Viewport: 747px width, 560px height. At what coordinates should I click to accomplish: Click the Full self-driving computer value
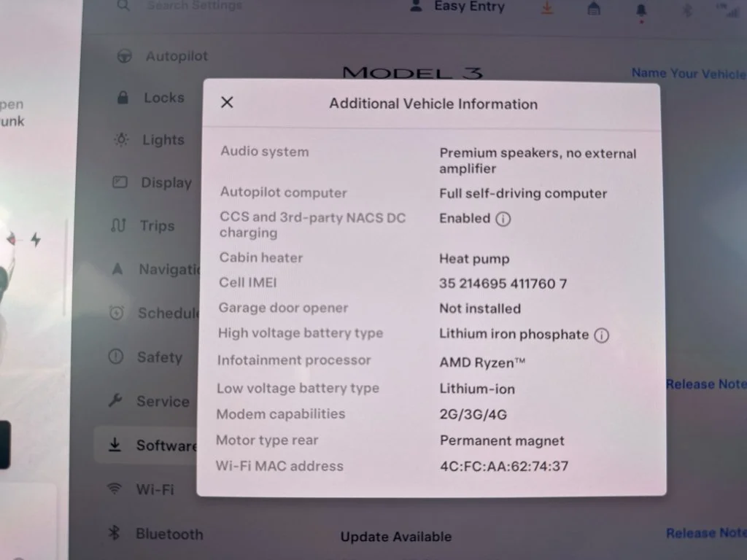[x=523, y=194]
